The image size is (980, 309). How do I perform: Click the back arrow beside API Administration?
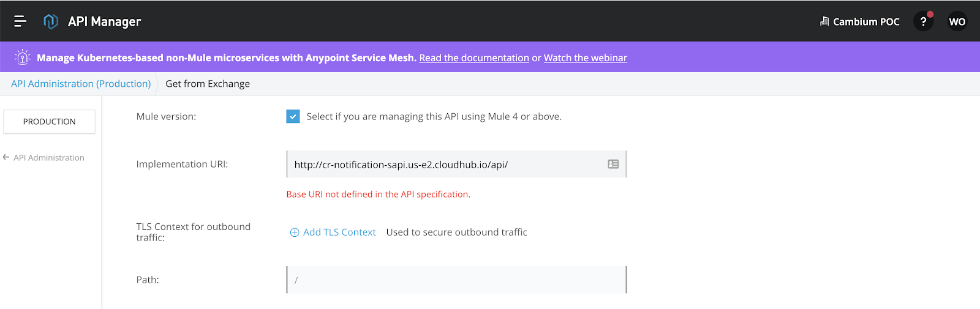tap(6, 157)
